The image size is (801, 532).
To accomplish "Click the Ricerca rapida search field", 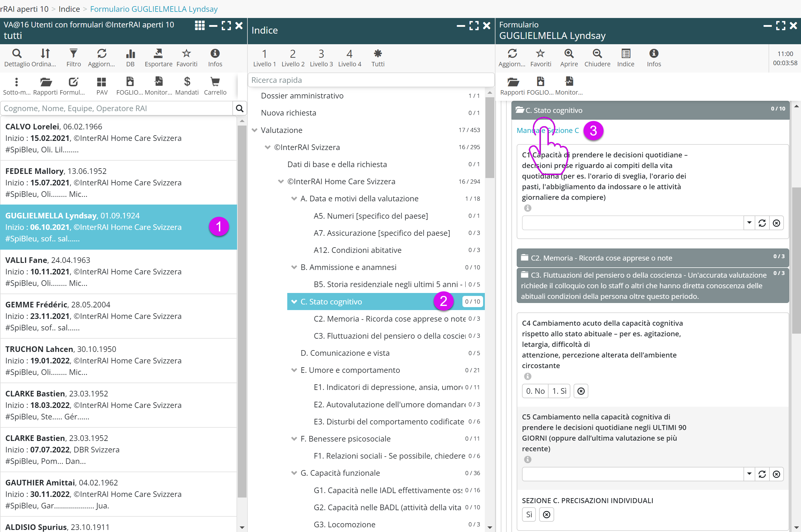I will [371, 80].
